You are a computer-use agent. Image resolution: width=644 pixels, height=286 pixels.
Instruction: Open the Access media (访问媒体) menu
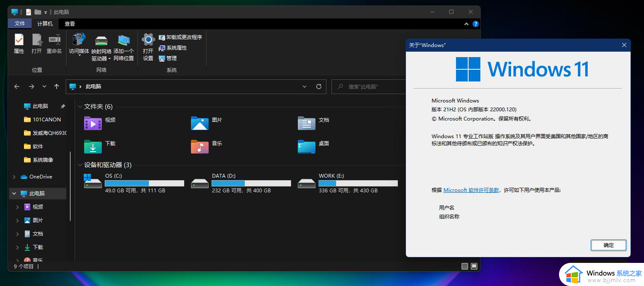click(79, 45)
